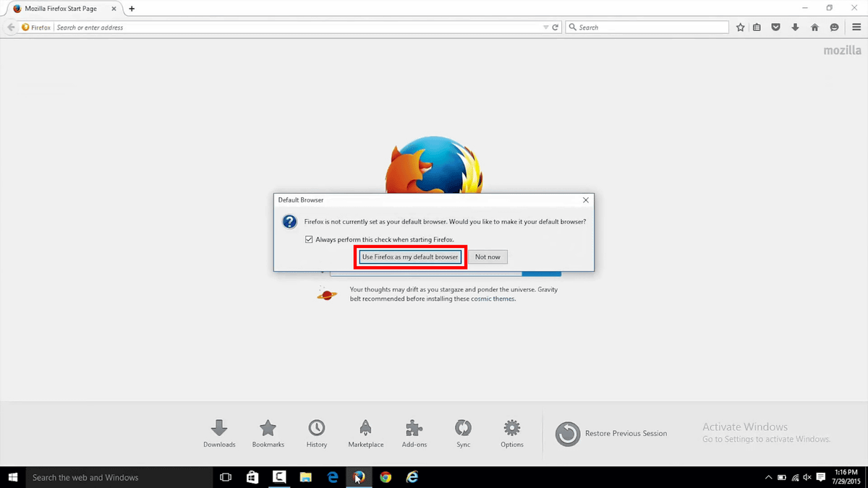
Task: Open File Explorer from the taskbar
Action: (x=306, y=477)
